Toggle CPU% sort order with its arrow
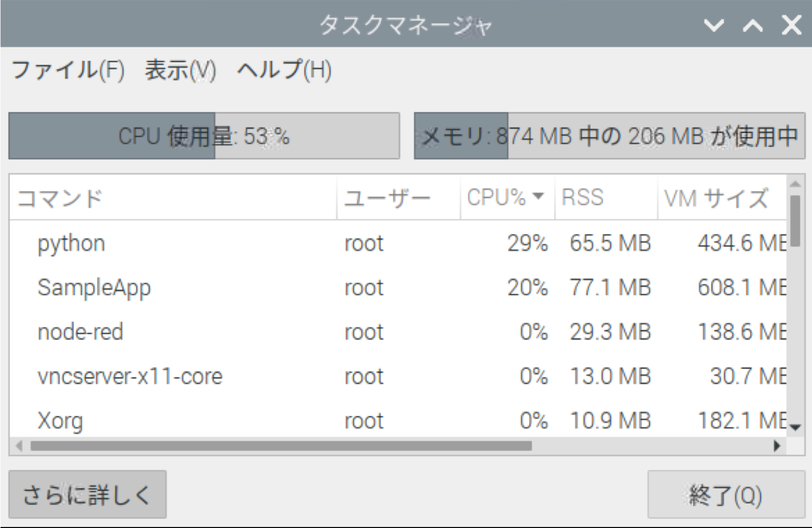This screenshot has height=528, width=812. coord(539,196)
